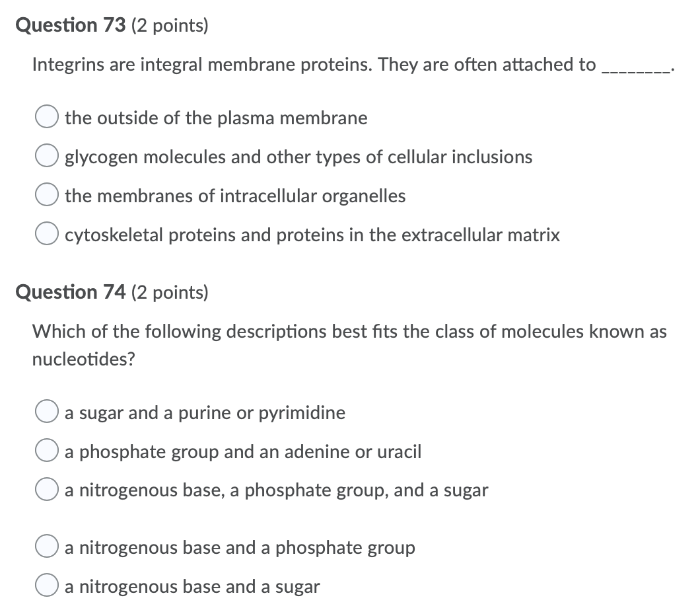Click the Question 73 heading
700x612 pixels.
pyautogui.click(x=71, y=24)
